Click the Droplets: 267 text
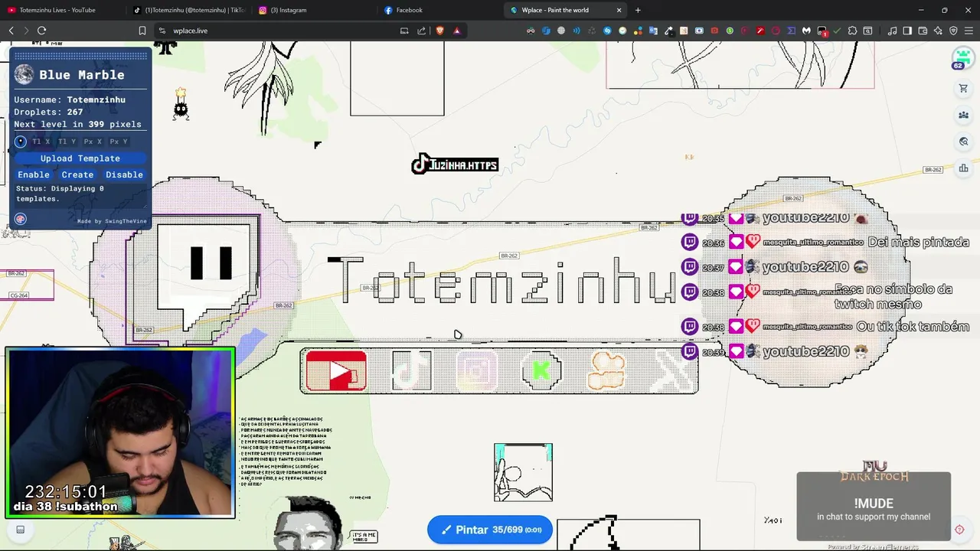This screenshot has height=551, width=980. click(48, 112)
